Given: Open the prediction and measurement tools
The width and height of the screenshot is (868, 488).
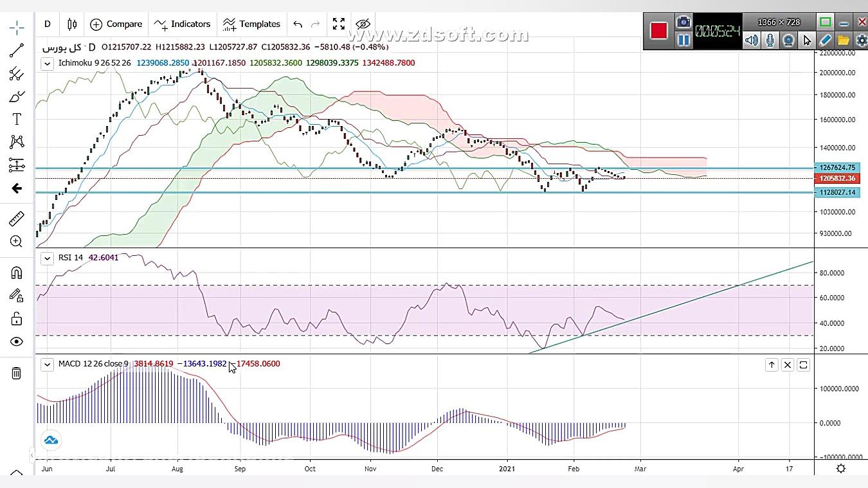Looking at the screenshot, I should click(17, 165).
